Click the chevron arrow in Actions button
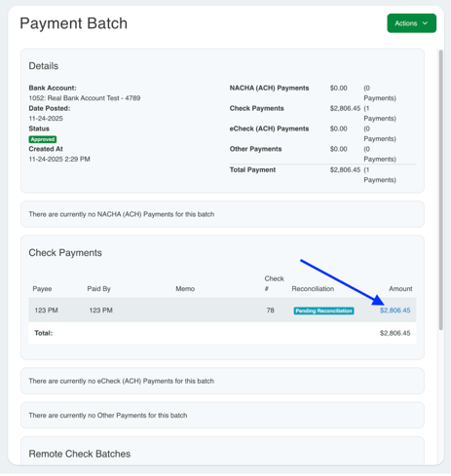Image resolution: width=451 pixels, height=476 pixels. [x=425, y=23]
